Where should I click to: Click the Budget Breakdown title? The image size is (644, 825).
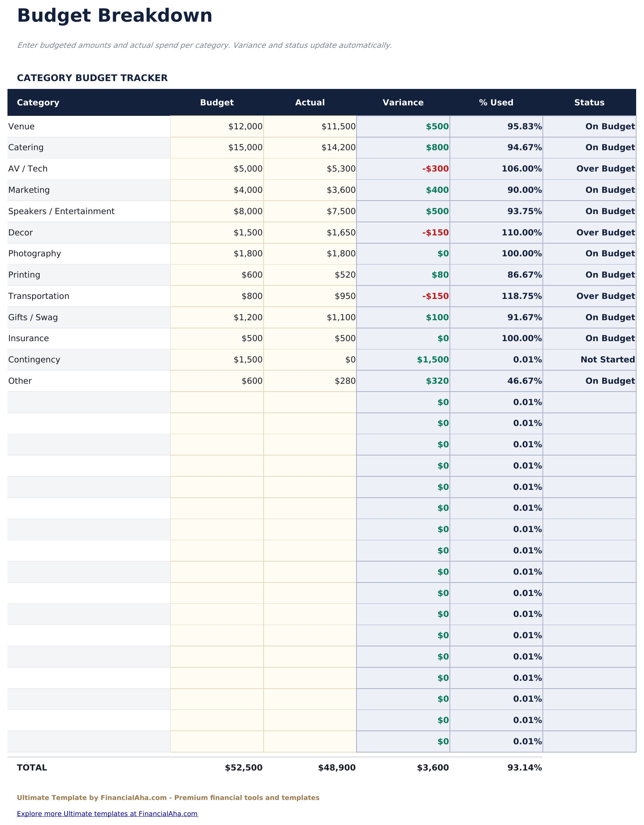(115, 16)
